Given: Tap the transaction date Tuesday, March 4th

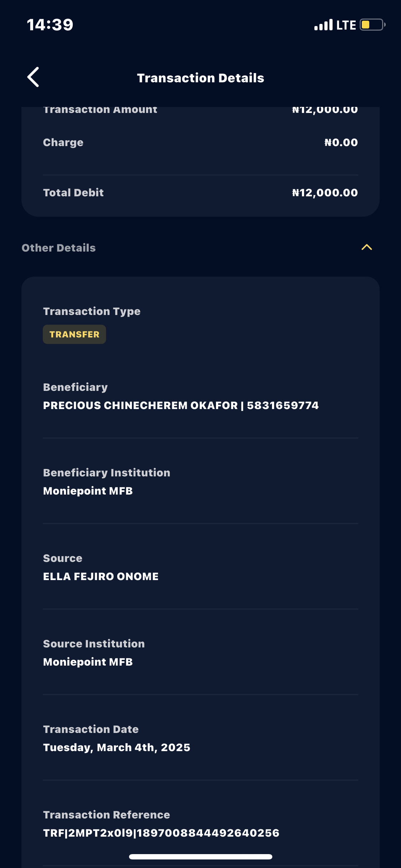Looking at the screenshot, I should [117, 748].
